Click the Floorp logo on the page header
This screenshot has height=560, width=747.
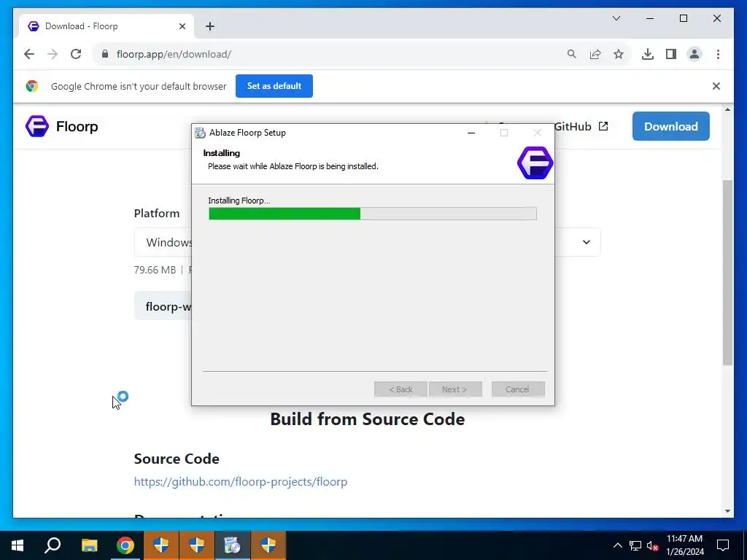(37, 126)
